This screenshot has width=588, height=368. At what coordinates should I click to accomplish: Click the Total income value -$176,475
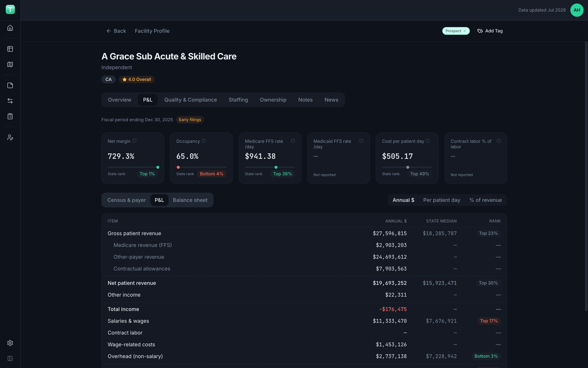pos(393,309)
